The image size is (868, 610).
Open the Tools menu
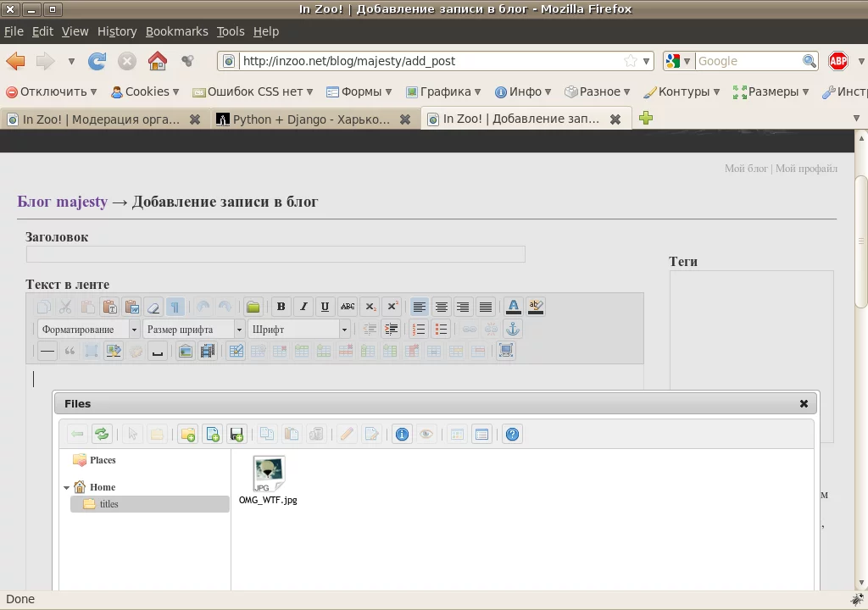pyautogui.click(x=231, y=31)
